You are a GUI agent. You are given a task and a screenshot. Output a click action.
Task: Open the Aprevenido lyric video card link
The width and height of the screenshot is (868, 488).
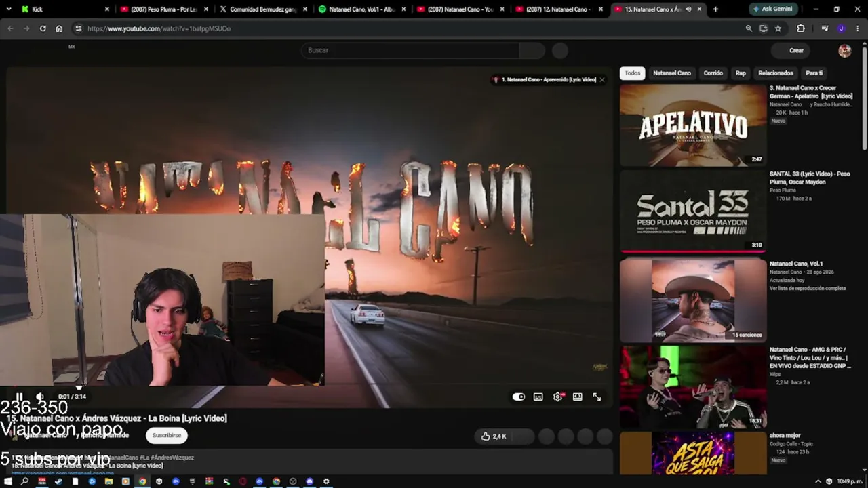coord(548,80)
